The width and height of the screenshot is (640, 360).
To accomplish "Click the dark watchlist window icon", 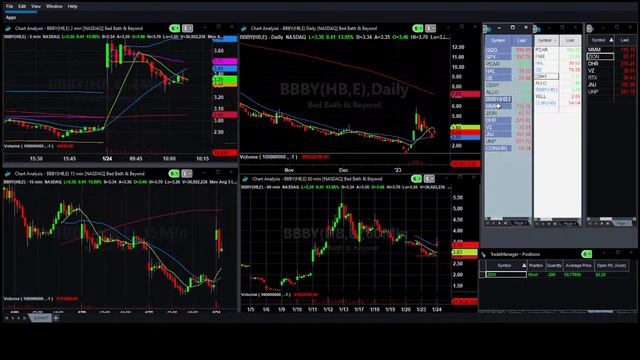I will point(590,29).
